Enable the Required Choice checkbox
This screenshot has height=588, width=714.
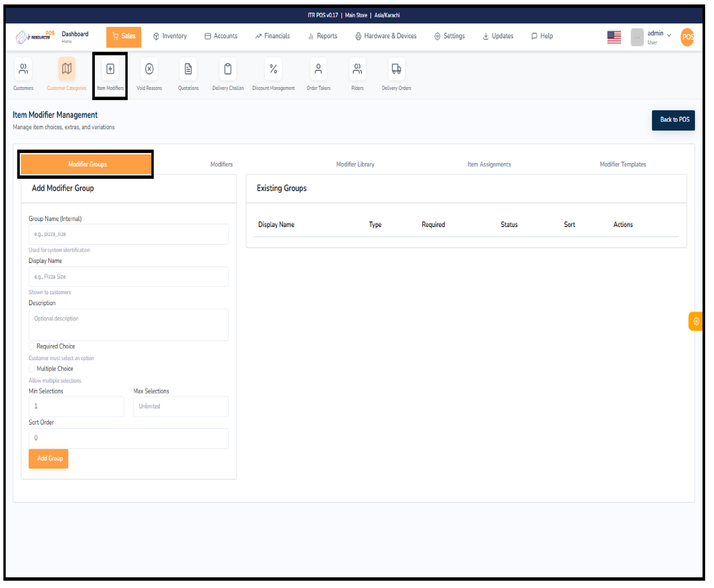coord(32,346)
